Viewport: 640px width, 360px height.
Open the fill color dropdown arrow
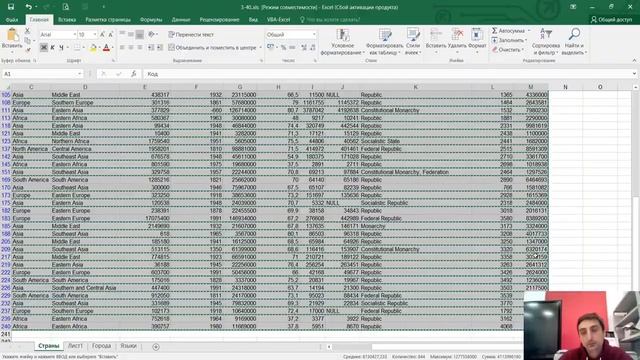(99, 48)
